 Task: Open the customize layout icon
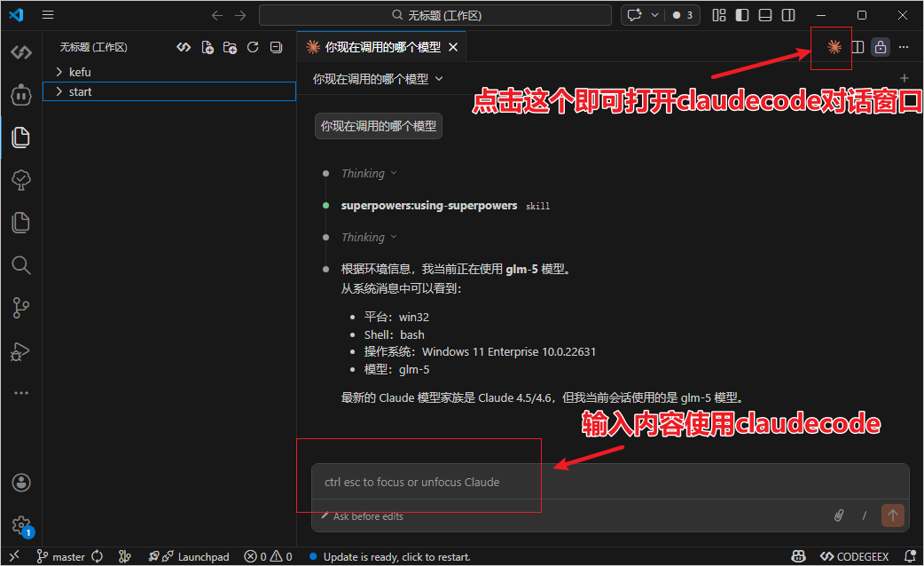719,15
